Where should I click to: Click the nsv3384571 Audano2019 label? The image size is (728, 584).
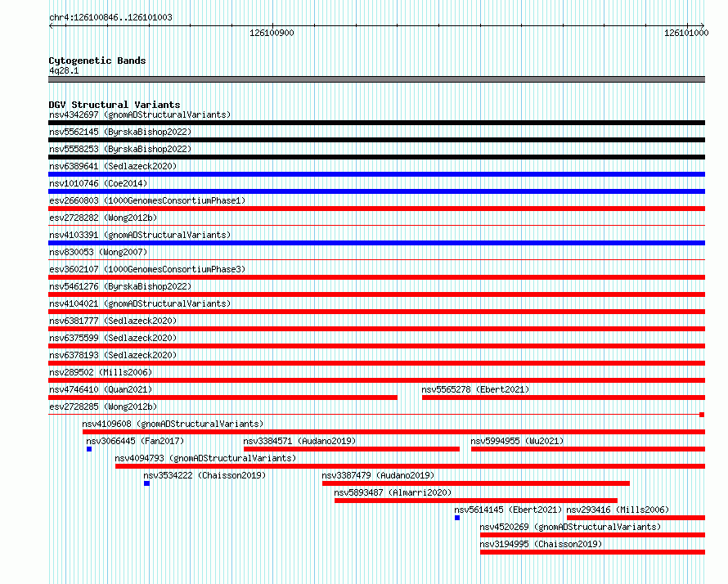(x=299, y=441)
